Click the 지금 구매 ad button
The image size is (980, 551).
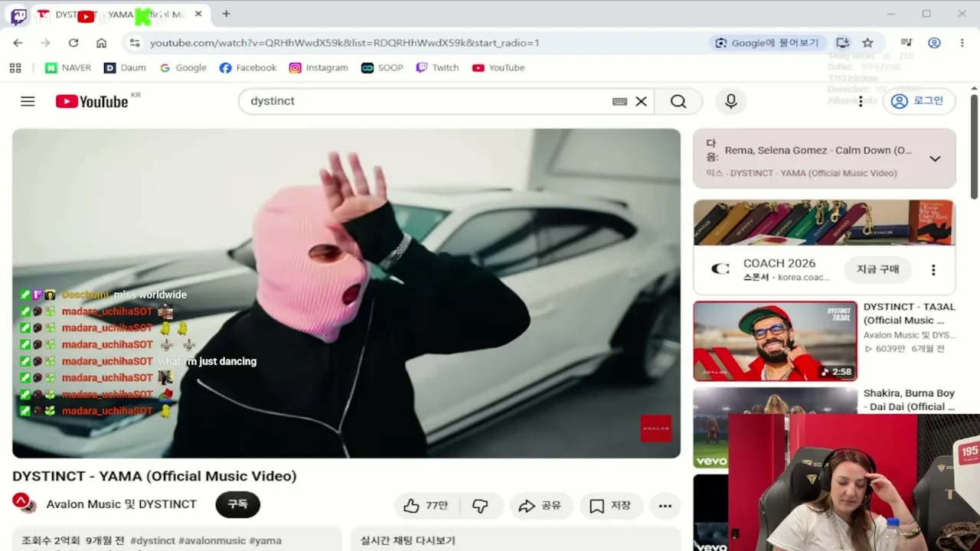point(878,269)
